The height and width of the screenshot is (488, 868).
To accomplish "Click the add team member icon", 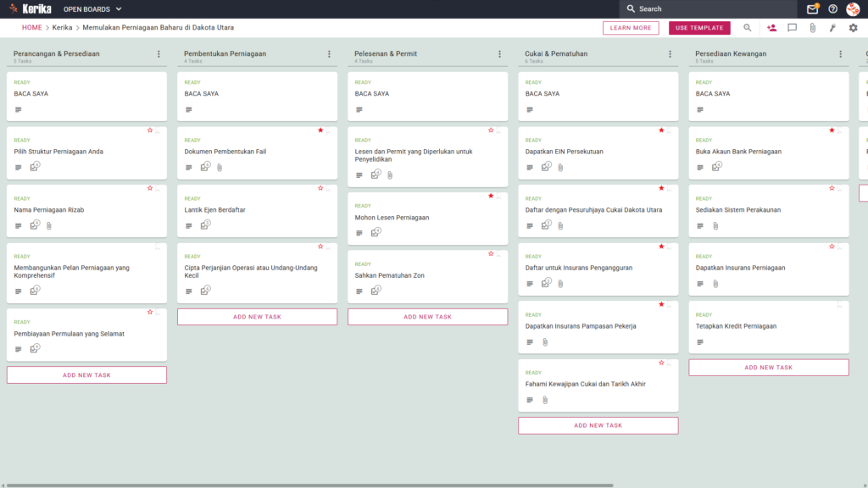I will coord(771,28).
